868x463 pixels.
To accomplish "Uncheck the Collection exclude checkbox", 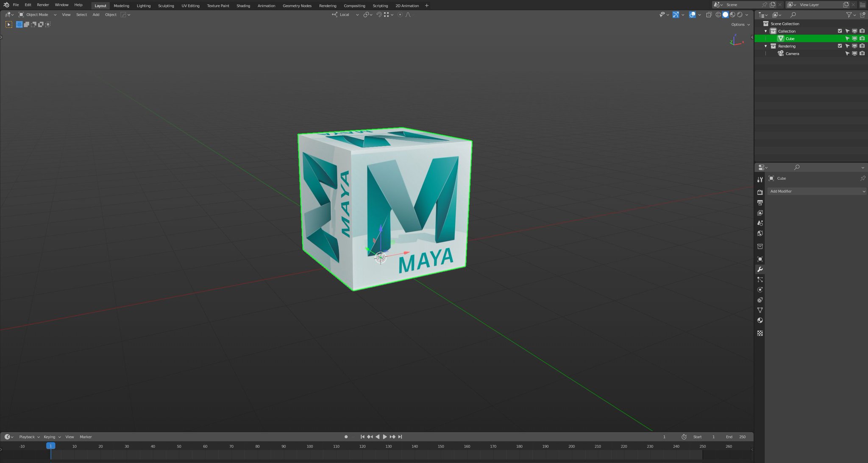I will click(x=840, y=31).
